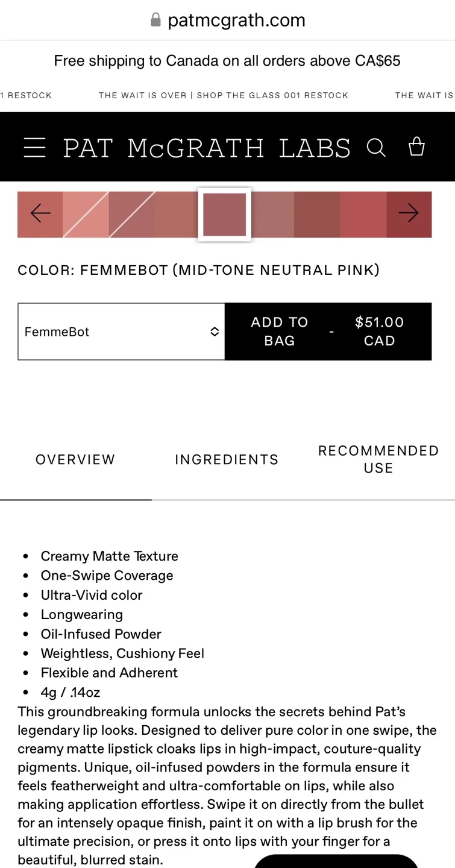This screenshot has width=455, height=868.
Task: Expand the Recommended Use section
Action: pos(378,459)
